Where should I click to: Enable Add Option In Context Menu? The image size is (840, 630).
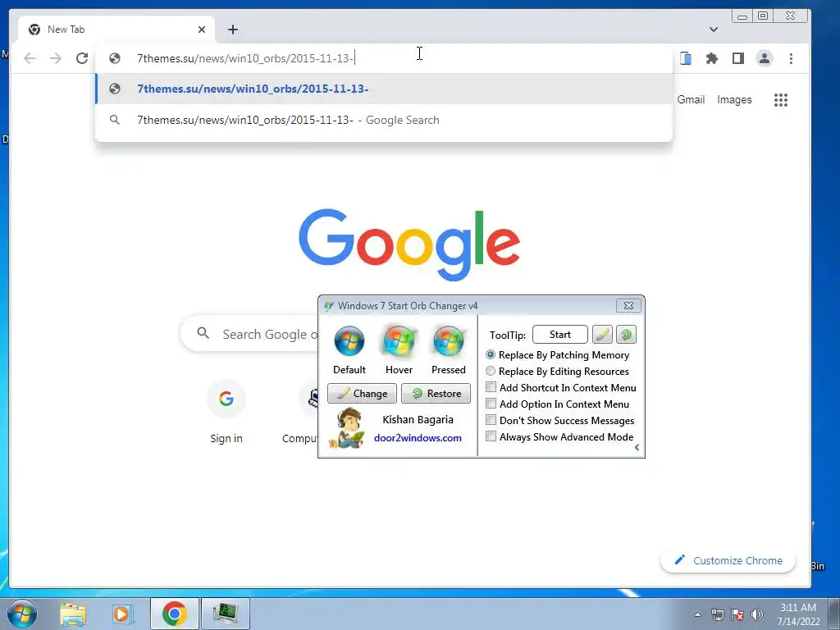[x=557, y=404]
